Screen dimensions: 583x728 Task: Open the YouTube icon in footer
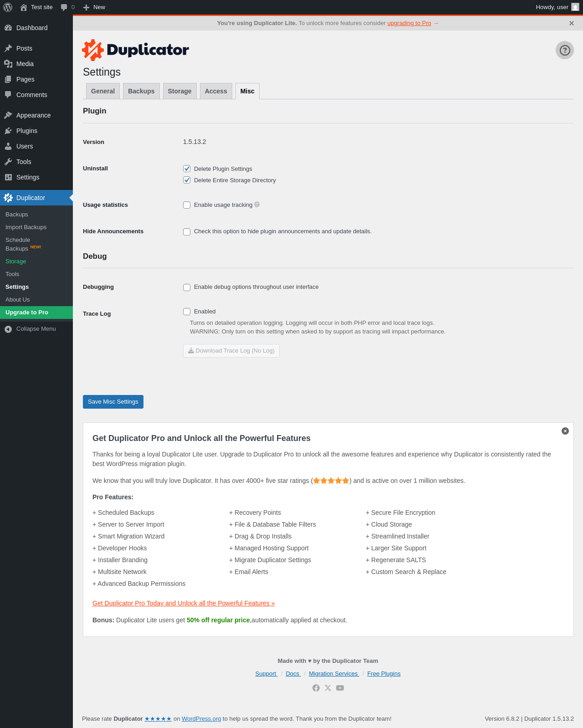coord(340,688)
